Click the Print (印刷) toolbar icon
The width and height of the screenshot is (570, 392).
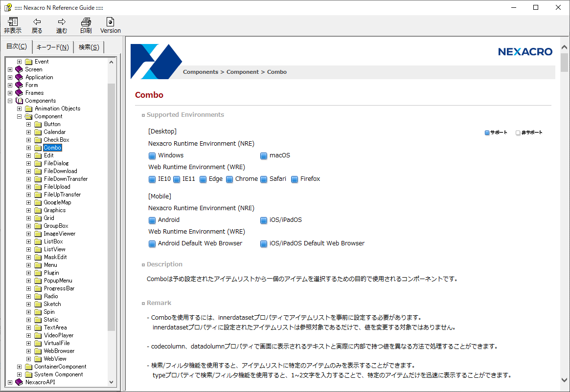(86, 22)
